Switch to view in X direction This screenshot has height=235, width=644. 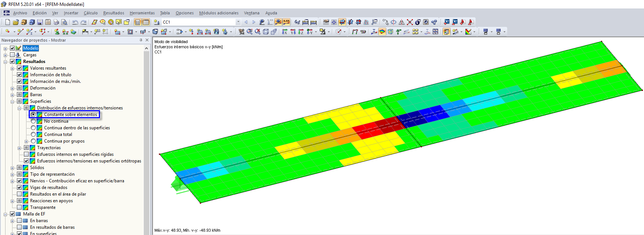(285, 32)
